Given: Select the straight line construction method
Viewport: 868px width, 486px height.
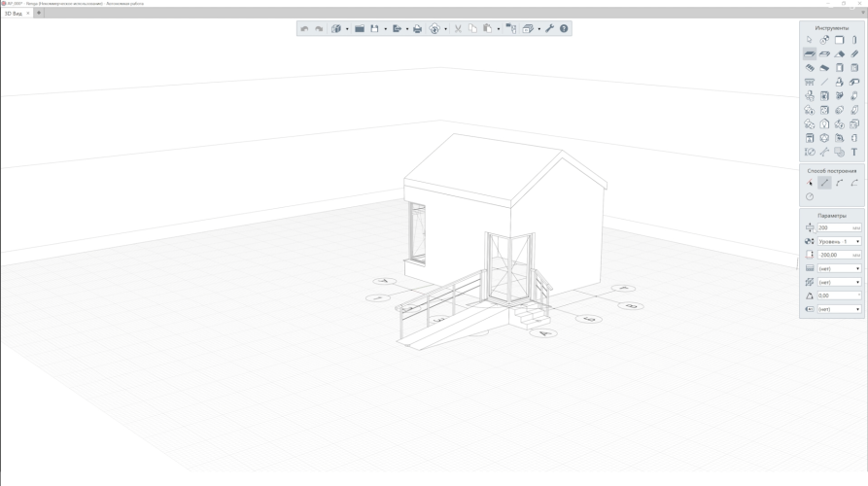Looking at the screenshot, I should (824, 182).
